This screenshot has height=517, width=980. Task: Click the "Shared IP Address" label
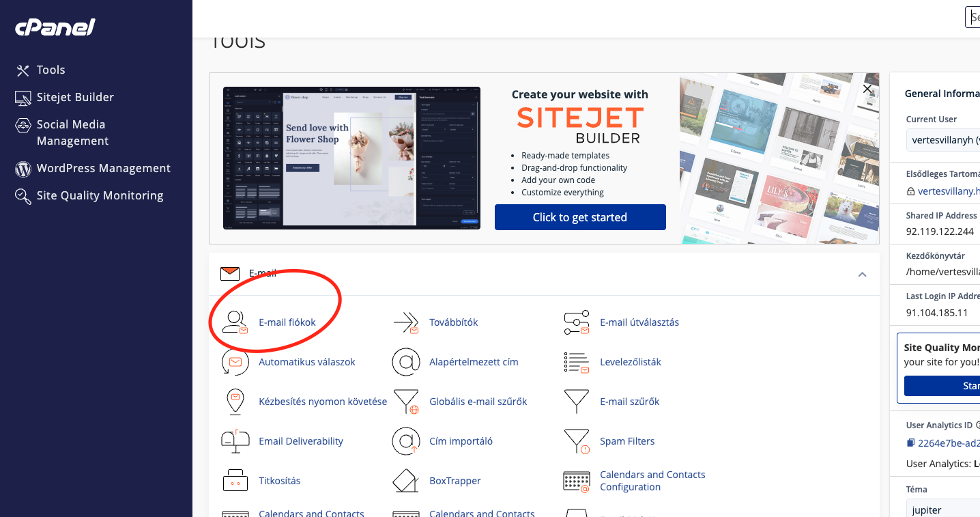(x=942, y=216)
